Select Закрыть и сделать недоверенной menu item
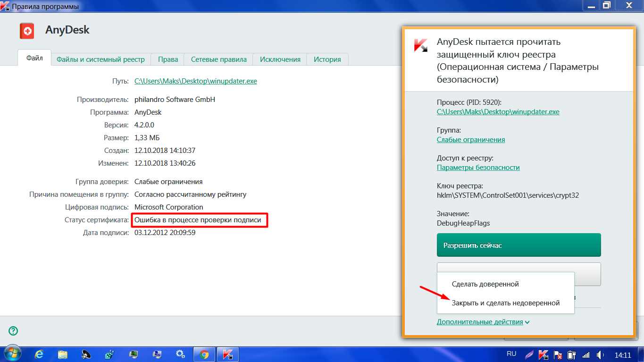The image size is (644, 362). pos(506,303)
